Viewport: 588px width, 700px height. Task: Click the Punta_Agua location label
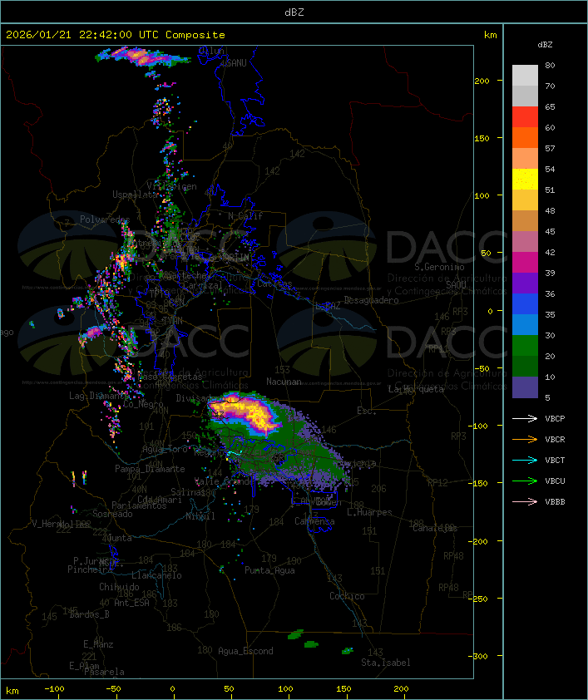(271, 570)
